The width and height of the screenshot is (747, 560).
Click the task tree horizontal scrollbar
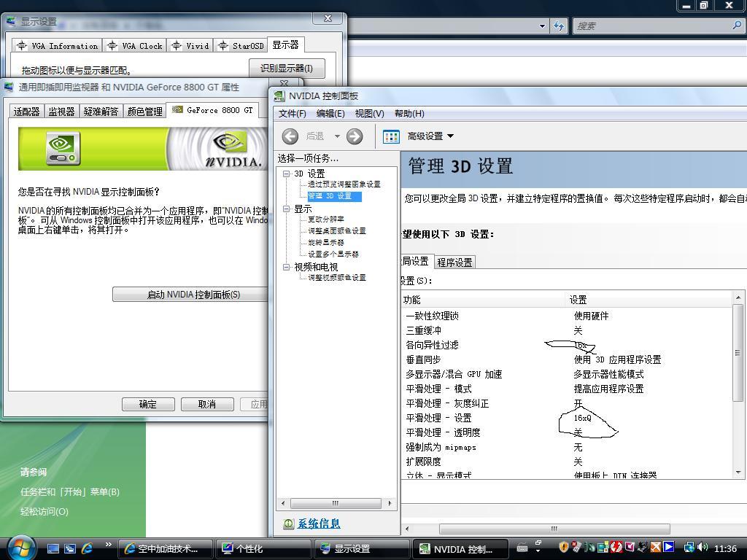[336, 503]
